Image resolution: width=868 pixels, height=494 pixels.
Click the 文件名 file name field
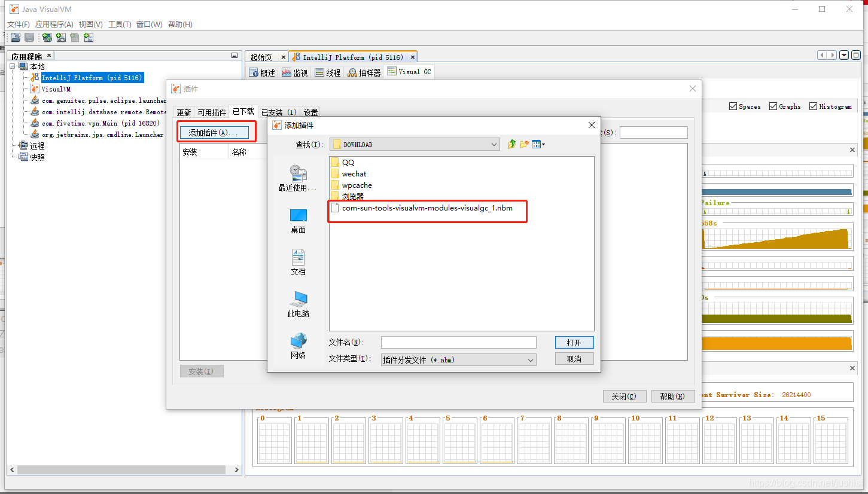(459, 342)
